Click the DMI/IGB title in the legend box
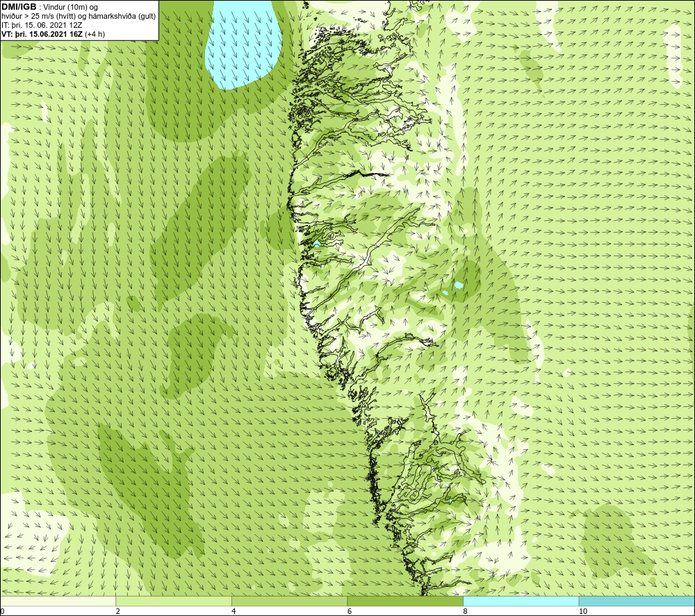 (19, 7)
